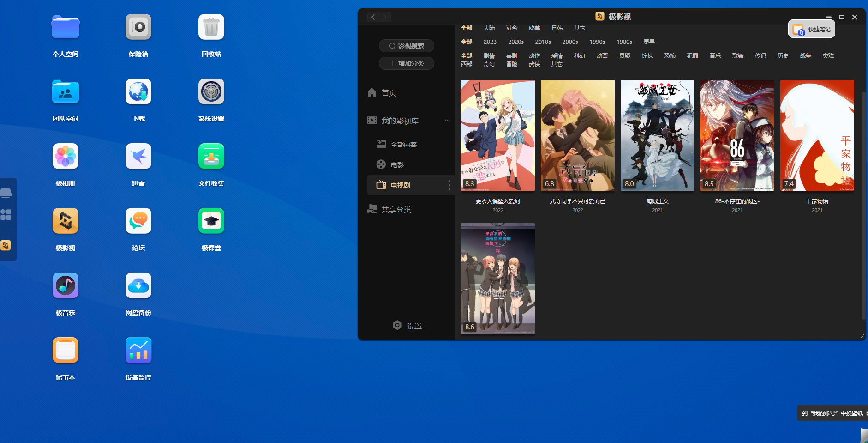Filter by genre 战争

pyautogui.click(x=806, y=56)
